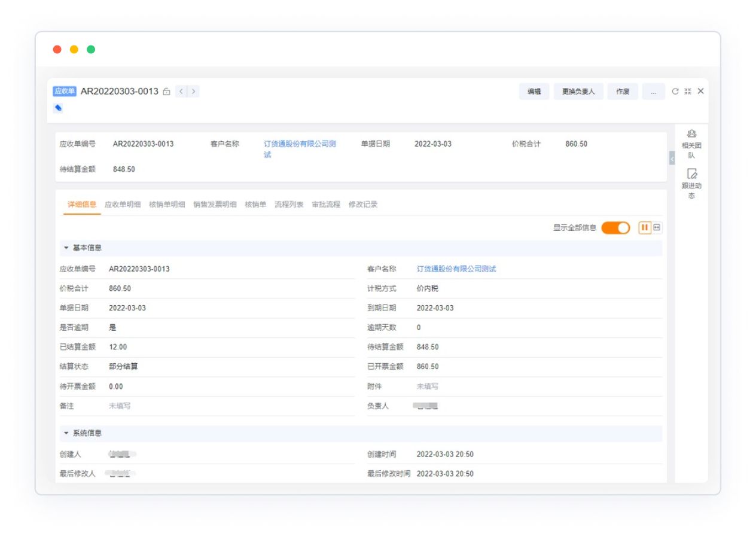Go to next record with right arrow

(193, 92)
